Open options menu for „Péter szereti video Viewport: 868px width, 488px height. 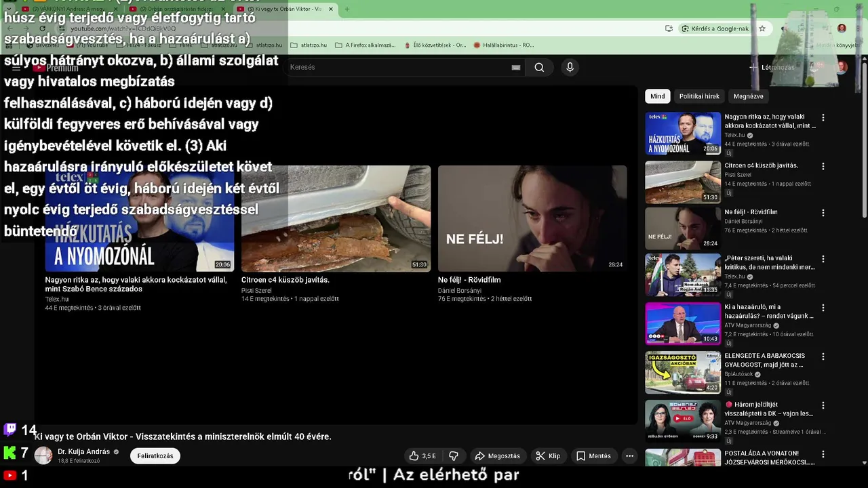pos(823,259)
